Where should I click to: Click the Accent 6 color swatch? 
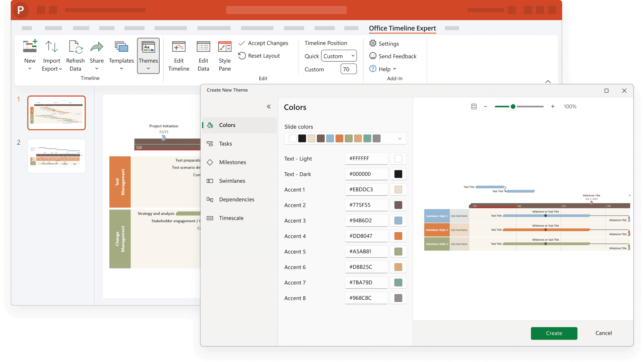click(398, 267)
